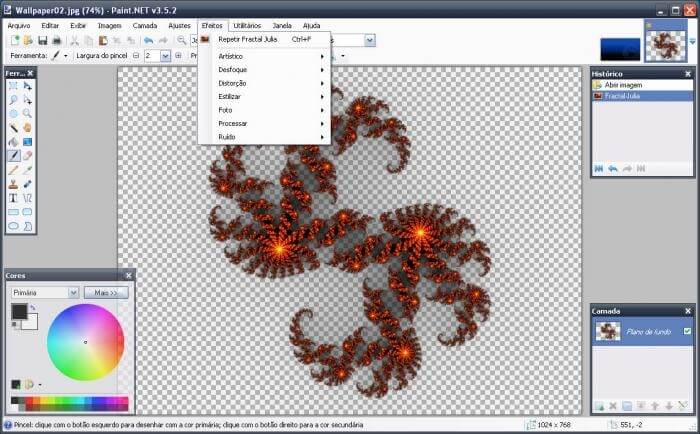Open the Primária color dropdown
Image resolution: width=700 pixels, height=434 pixels.
[45, 293]
